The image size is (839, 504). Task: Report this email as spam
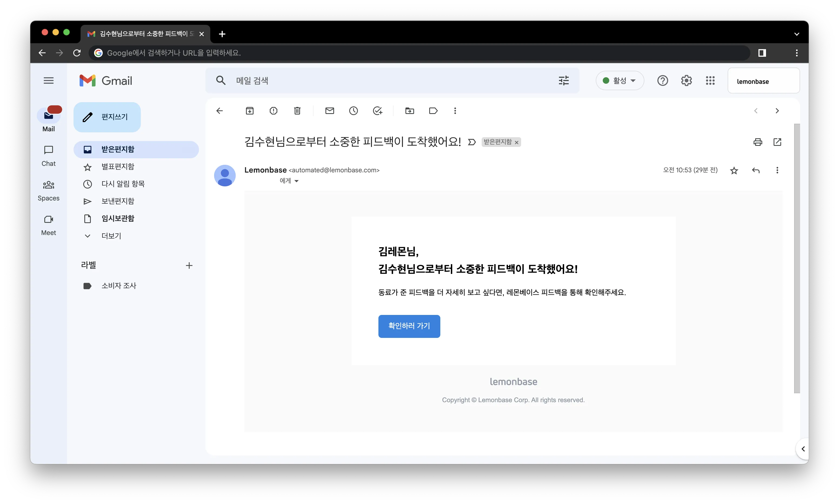click(x=273, y=111)
